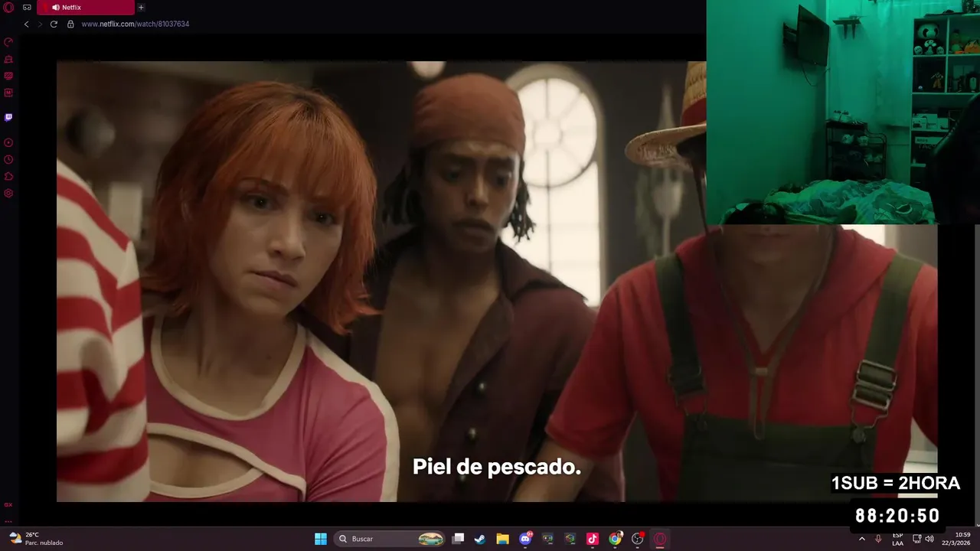Reload the Netflix page
This screenshot has height=551, width=980.
pyautogui.click(x=54, y=24)
